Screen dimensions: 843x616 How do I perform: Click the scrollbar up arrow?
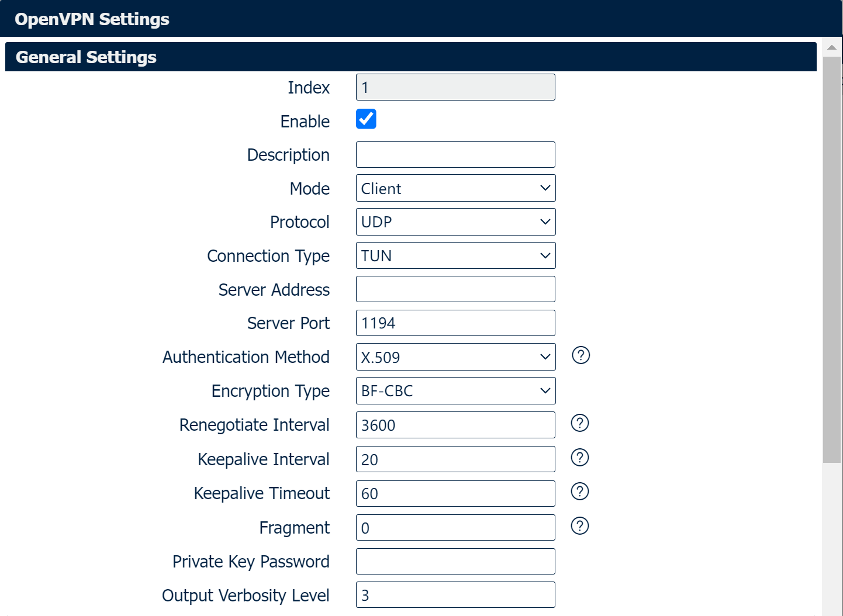pyautogui.click(x=831, y=47)
